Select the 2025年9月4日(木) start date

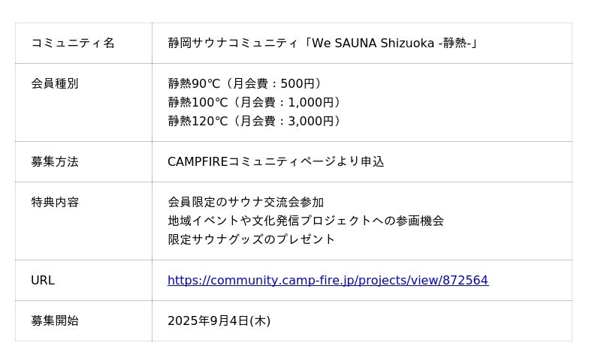[219, 321]
